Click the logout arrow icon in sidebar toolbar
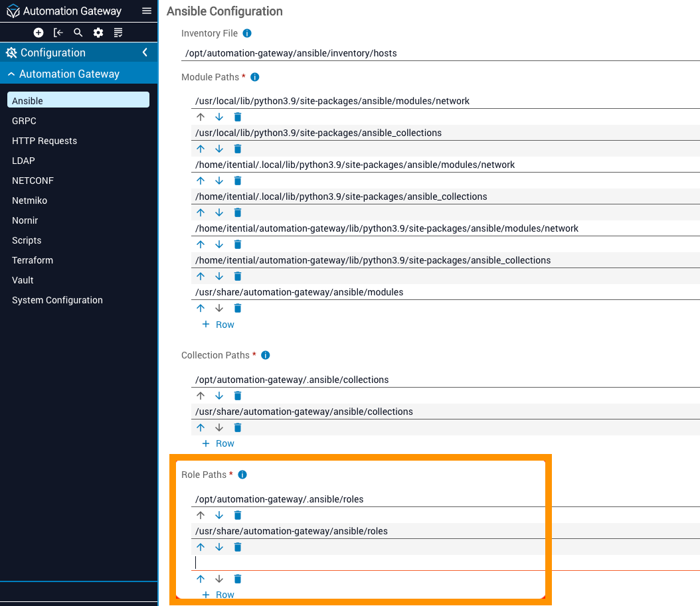Viewport: 700px width, 606px height. [58, 33]
